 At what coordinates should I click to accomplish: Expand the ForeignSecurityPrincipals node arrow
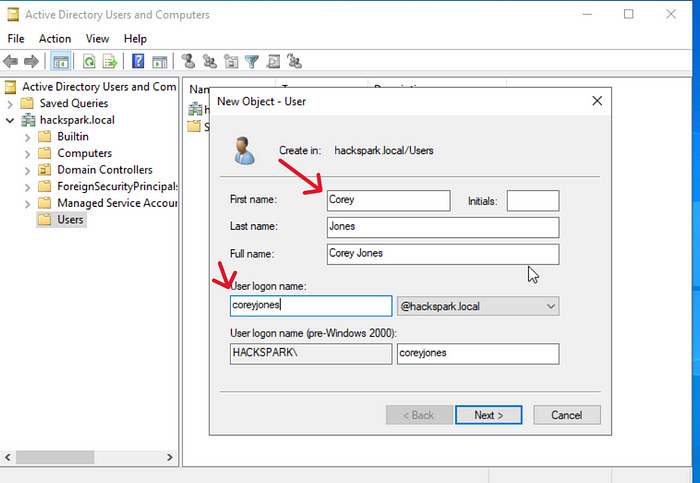[x=27, y=187]
